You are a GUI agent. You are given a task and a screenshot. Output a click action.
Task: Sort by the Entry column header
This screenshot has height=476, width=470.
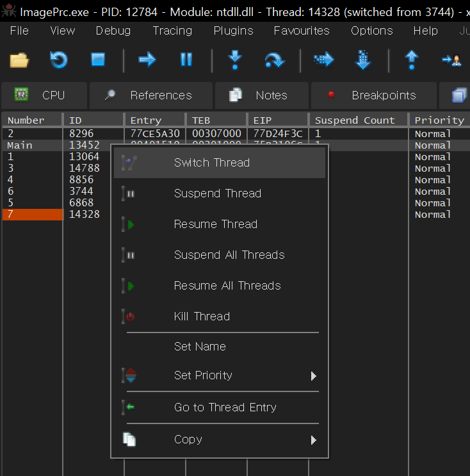click(x=155, y=120)
